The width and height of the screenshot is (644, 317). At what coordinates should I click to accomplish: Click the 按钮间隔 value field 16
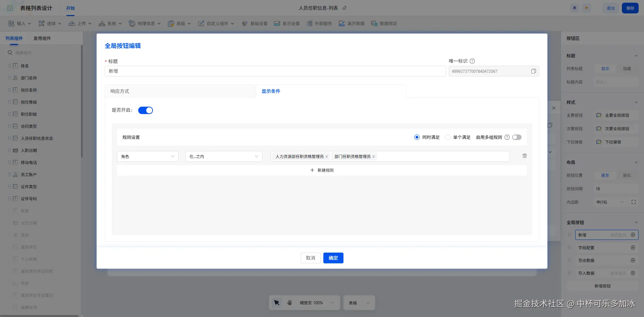[x=616, y=189]
